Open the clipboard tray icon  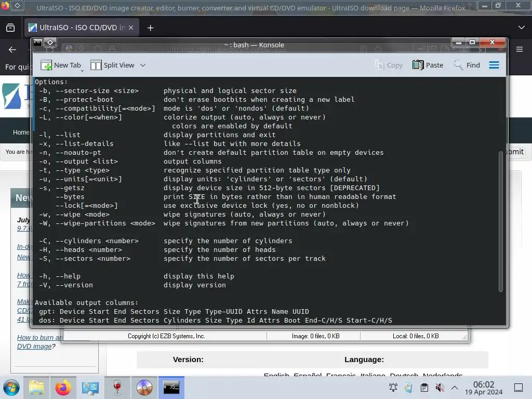(424, 388)
